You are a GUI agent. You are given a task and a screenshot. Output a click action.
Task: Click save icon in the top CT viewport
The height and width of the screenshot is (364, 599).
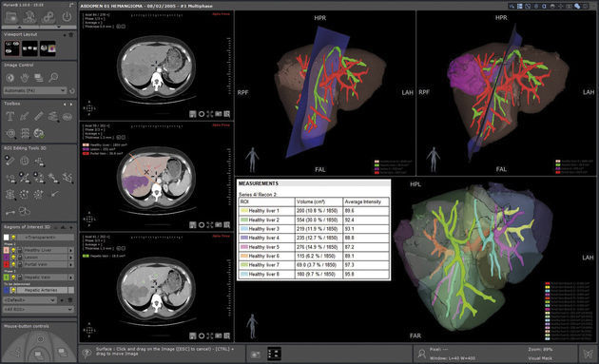pos(192,114)
